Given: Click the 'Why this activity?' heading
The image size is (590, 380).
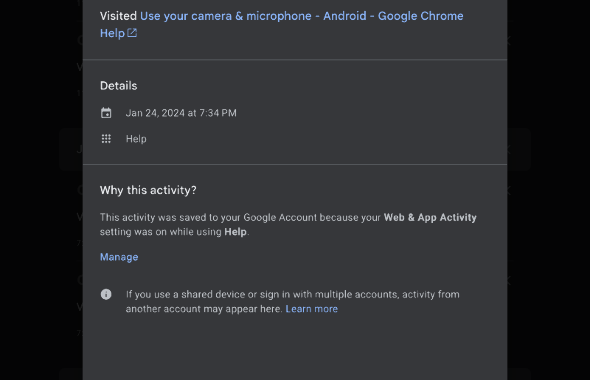Looking at the screenshot, I should pyautogui.click(x=148, y=190).
